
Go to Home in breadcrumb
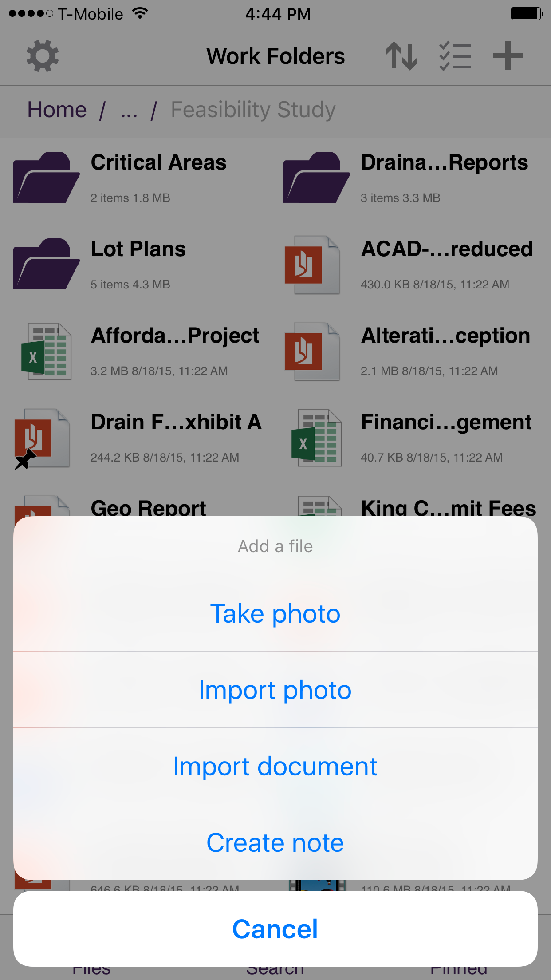point(57,110)
